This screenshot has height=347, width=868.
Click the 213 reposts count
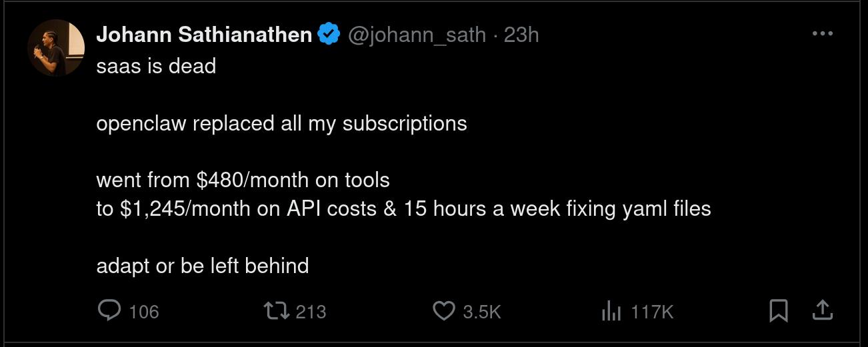311,311
